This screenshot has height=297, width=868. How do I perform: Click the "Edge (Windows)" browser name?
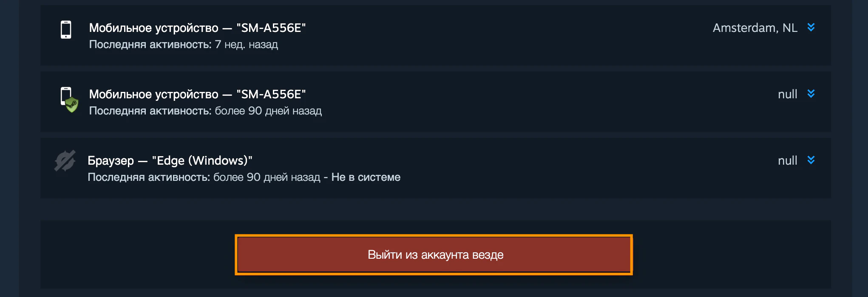[202, 160]
